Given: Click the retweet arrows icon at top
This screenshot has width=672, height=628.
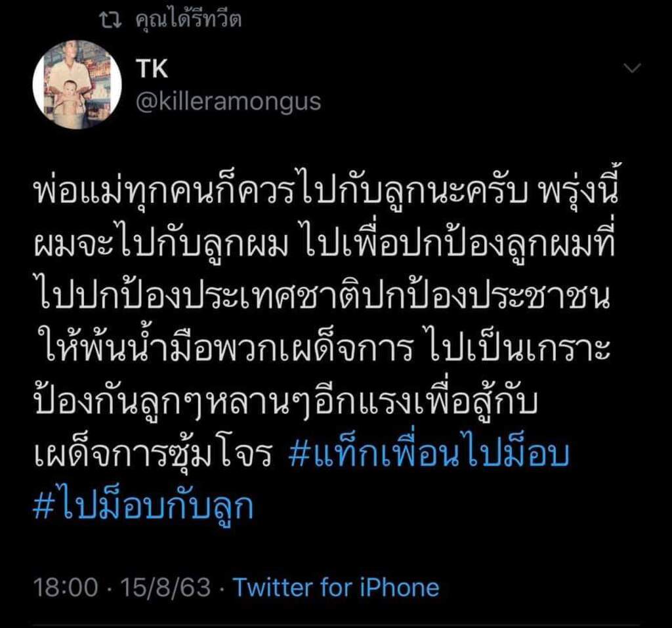Looking at the screenshot, I should pos(111,20).
